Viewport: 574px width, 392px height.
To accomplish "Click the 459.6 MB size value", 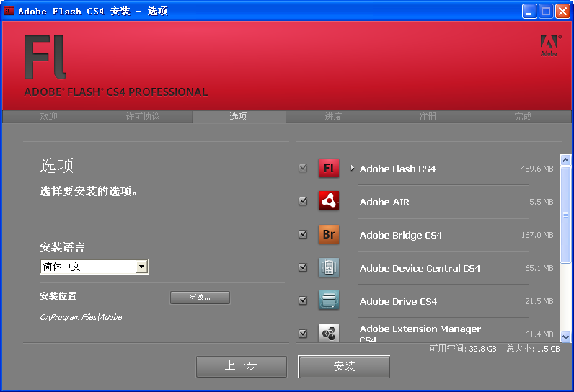I will (x=537, y=169).
